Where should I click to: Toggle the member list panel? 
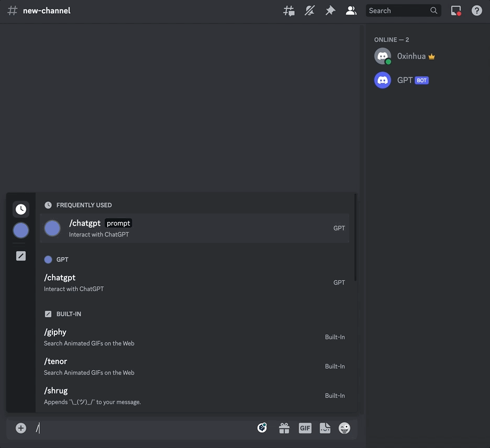351,10
